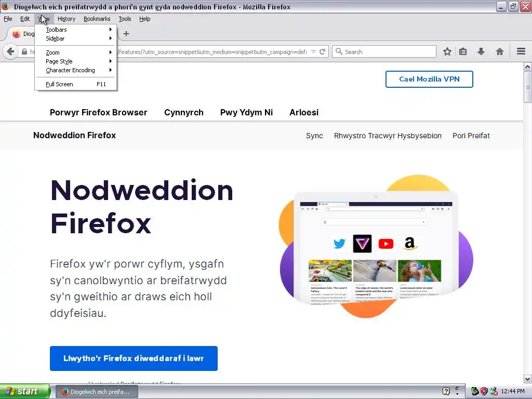Open the Tools menu
532x399 pixels.
coord(125,19)
